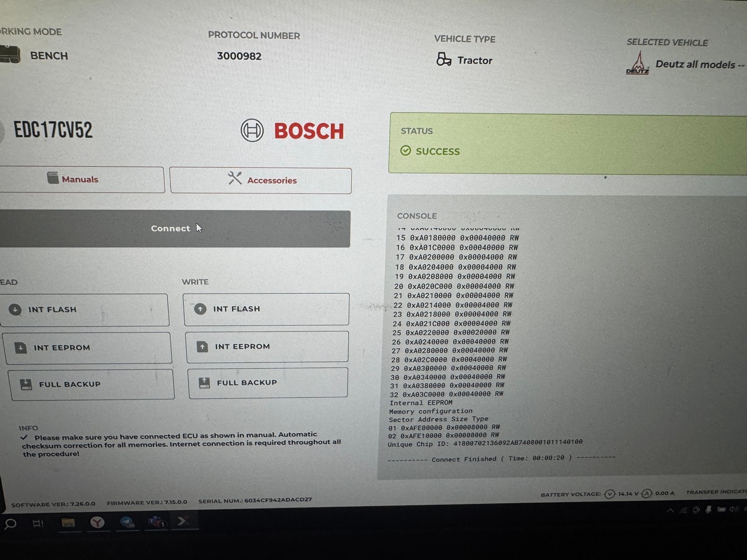Click the tractor vehicle type icon

(444, 60)
